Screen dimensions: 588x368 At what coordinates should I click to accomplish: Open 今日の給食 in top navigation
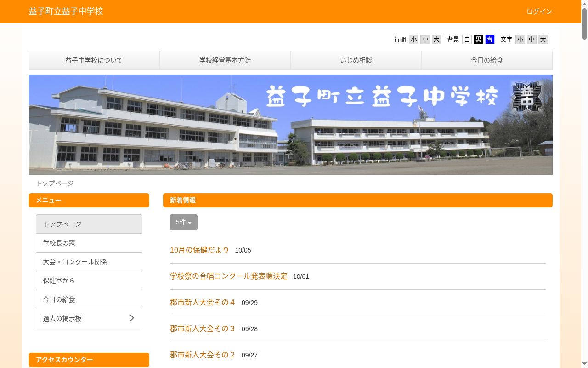click(487, 60)
